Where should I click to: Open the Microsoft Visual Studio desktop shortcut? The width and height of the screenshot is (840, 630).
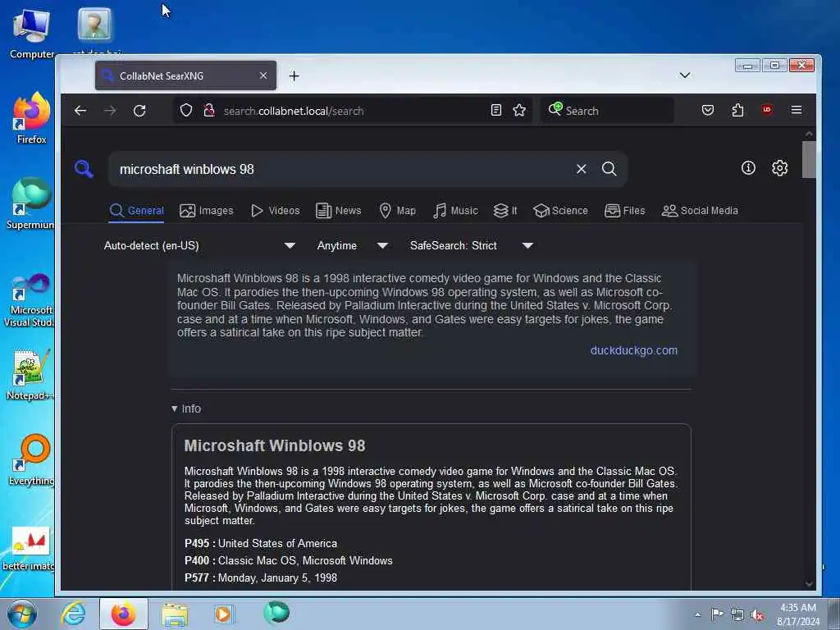30,300
